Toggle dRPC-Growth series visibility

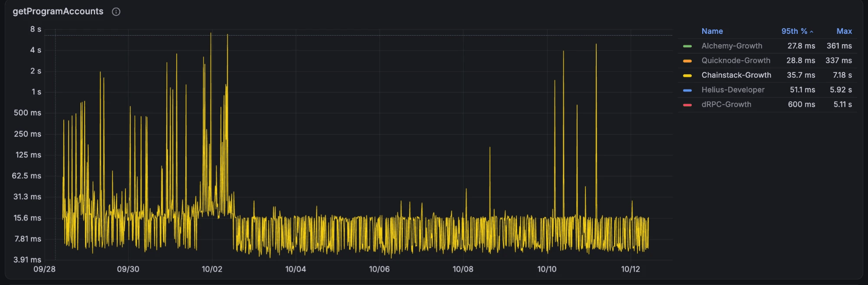[x=726, y=105]
